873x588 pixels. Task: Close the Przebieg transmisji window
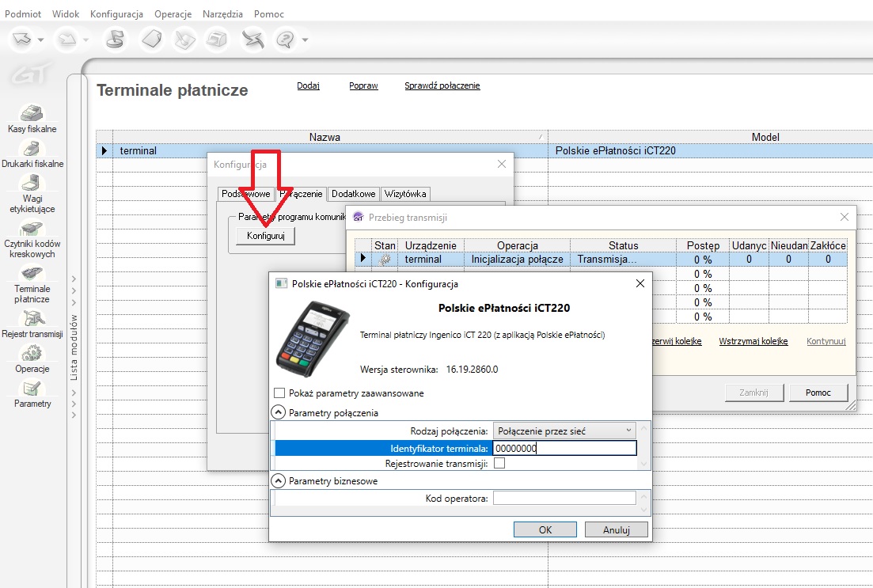pyautogui.click(x=844, y=217)
